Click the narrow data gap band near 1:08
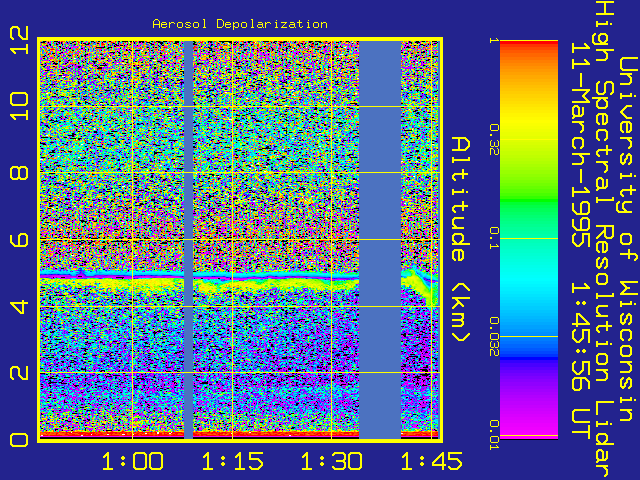This screenshot has width=640, height=480. 188,240
